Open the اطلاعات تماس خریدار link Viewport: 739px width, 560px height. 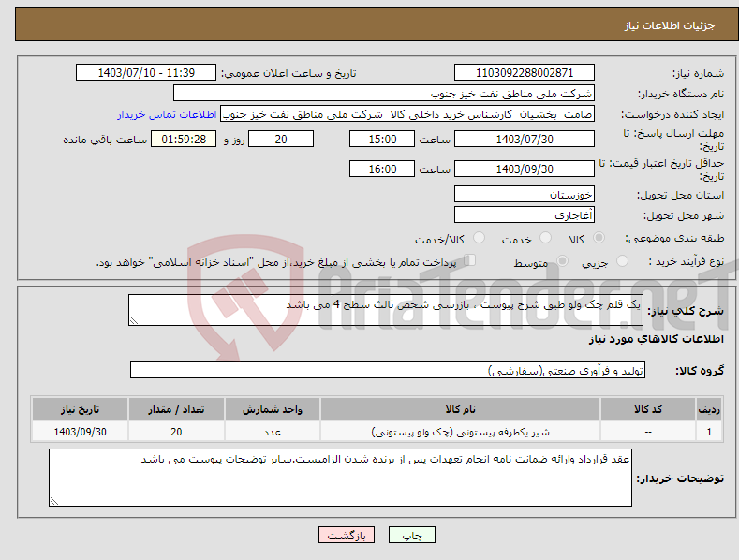pos(167,114)
